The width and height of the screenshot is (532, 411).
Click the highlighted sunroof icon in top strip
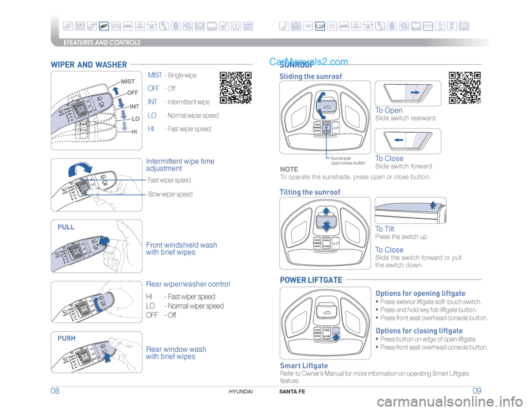[x=320, y=25]
